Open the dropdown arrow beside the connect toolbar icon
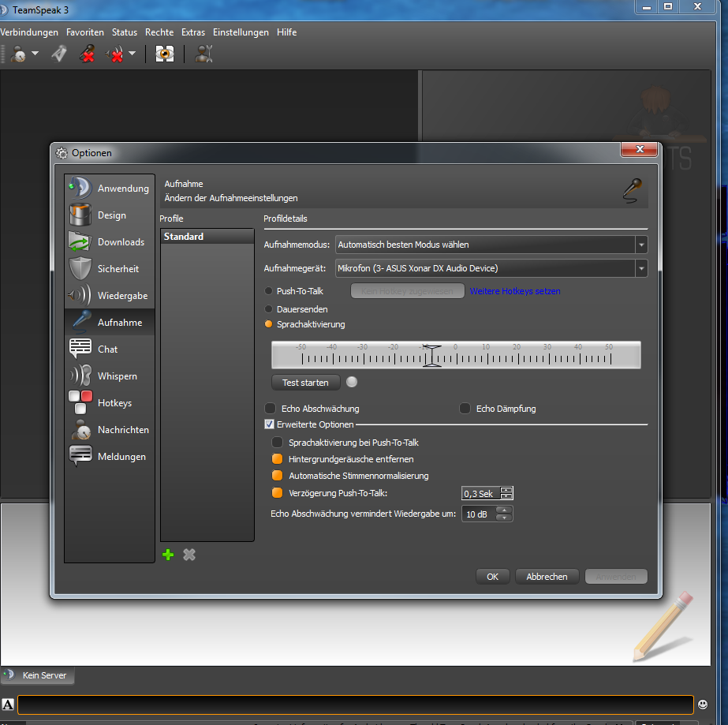The image size is (728, 725). tap(35, 54)
